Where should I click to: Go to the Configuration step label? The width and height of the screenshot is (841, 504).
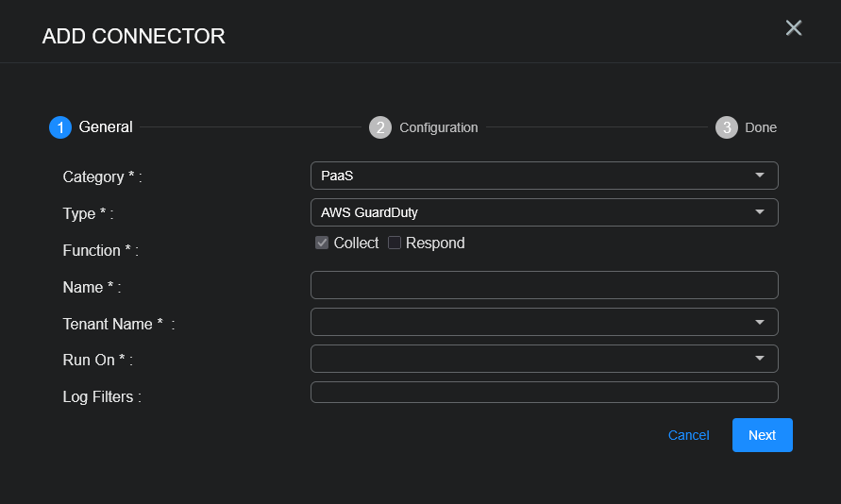click(x=438, y=127)
